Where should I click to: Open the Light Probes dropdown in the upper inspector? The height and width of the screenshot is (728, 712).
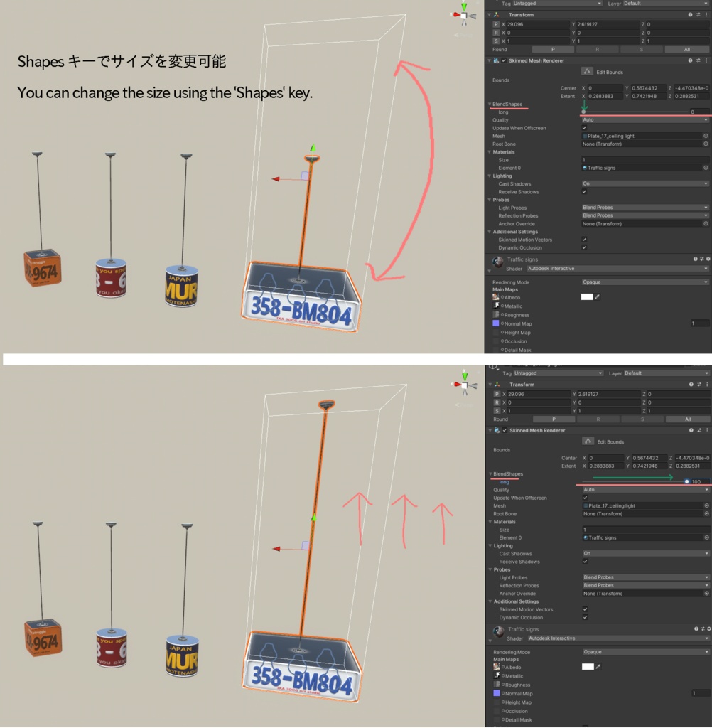pos(645,208)
